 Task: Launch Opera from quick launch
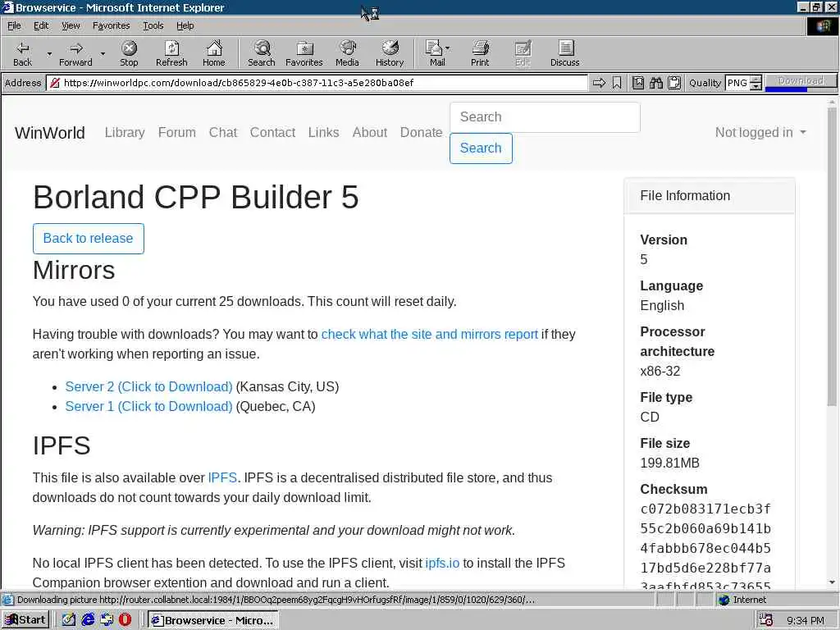coord(125,620)
